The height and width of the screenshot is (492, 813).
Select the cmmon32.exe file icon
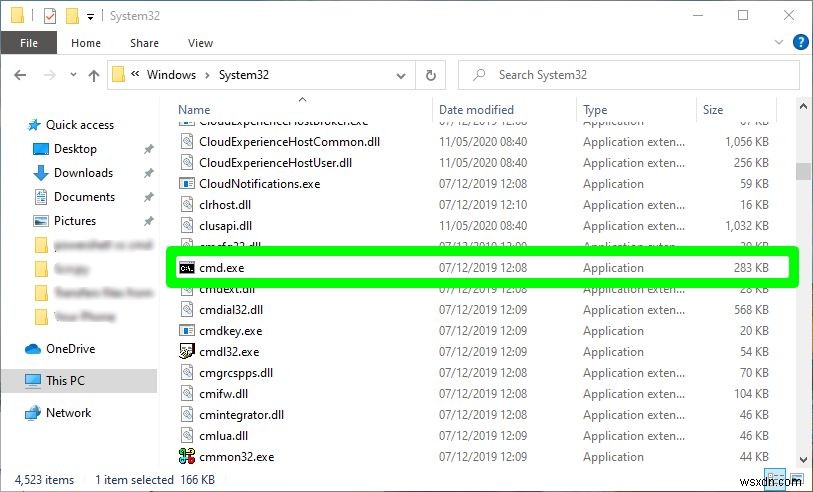pos(187,456)
